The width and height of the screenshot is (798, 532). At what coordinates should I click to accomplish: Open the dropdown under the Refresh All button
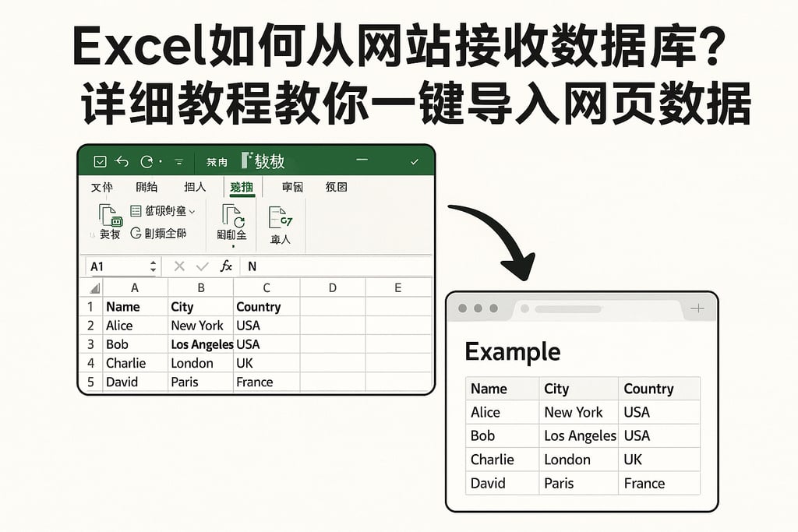pyautogui.click(x=233, y=248)
